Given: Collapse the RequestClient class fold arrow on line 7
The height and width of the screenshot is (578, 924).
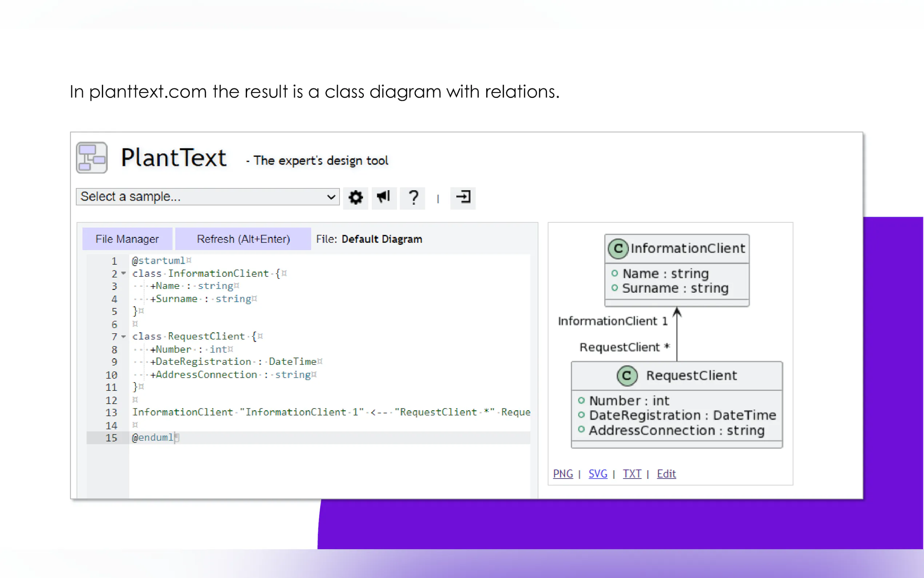Looking at the screenshot, I should coord(123,336).
